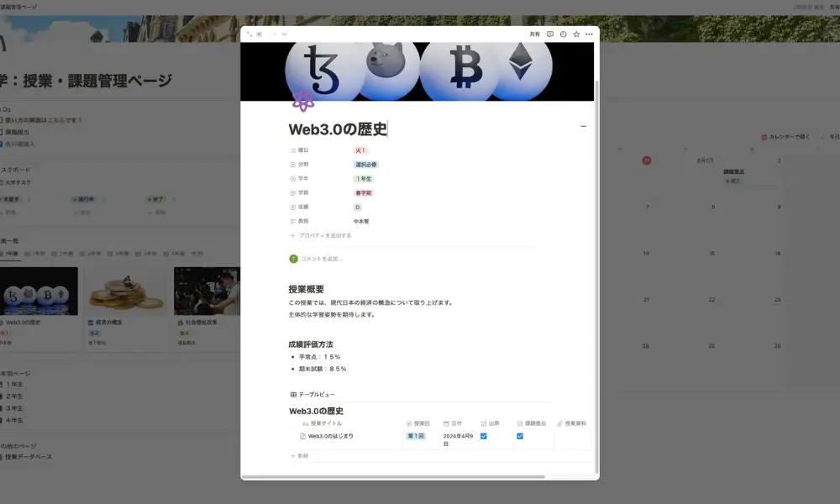
Task: Click the 共有 share button
Action: (x=534, y=34)
